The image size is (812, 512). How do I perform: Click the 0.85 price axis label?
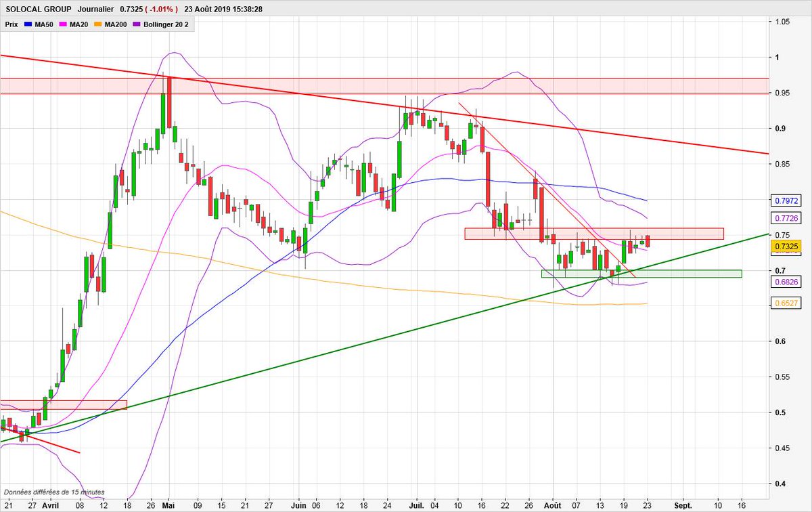click(x=782, y=164)
